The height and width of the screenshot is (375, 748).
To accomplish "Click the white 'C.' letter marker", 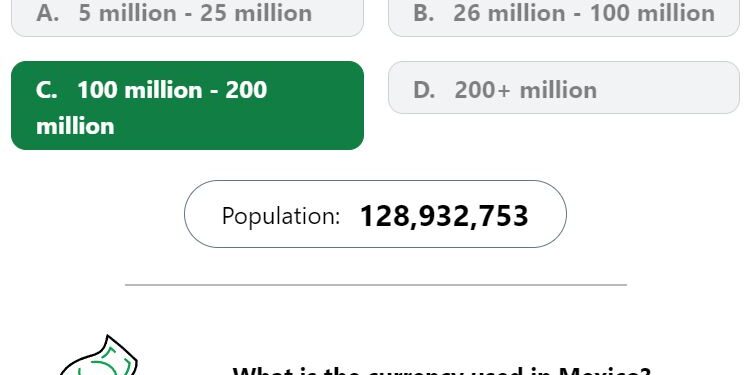I will tap(46, 90).
